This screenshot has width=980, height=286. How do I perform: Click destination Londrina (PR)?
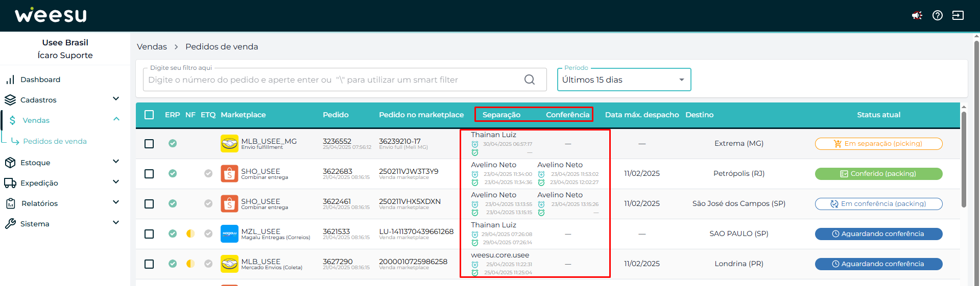click(x=738, y=264)
